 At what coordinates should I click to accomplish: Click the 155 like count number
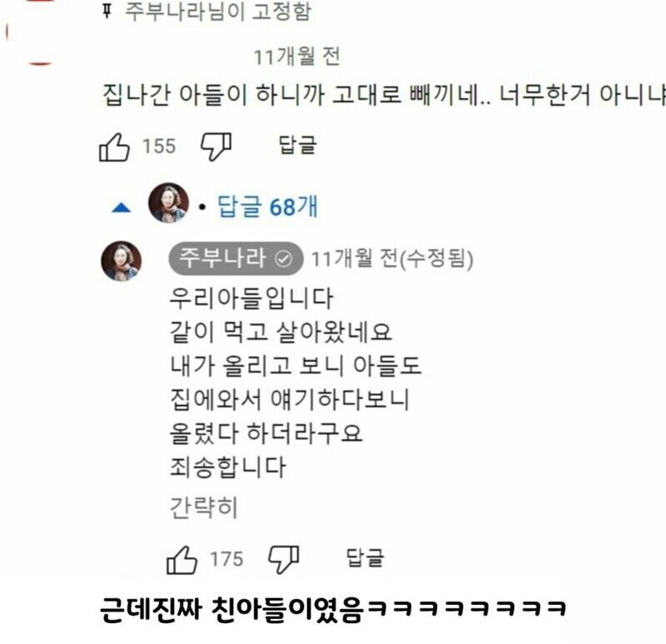159,146
